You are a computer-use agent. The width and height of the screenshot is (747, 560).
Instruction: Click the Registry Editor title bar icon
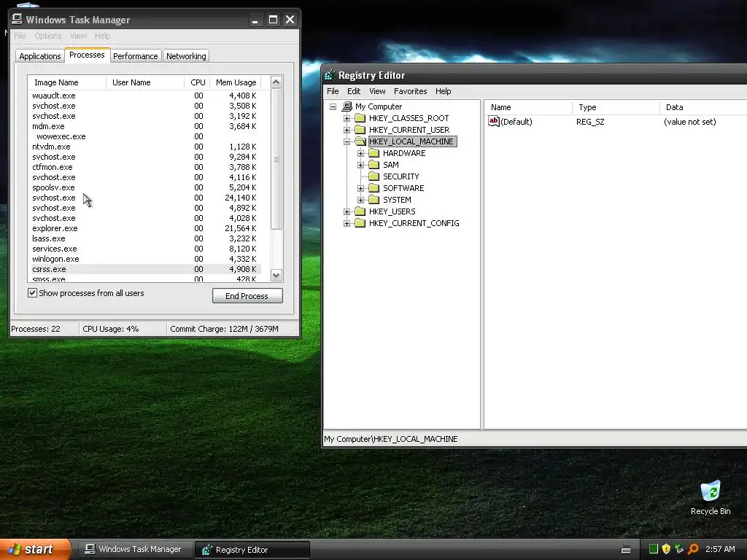click(x=330, y=75)
